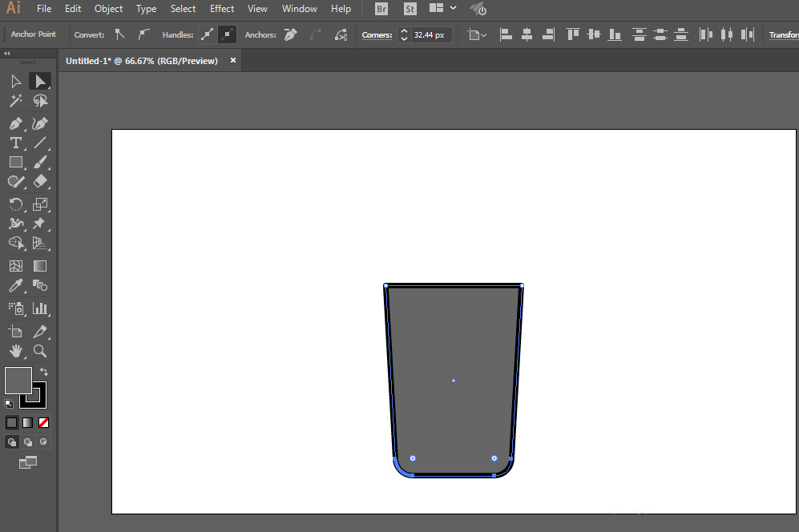Screen dimensions: 799x532
Task: Click the Corners label link
Action: tap(377, 35)
